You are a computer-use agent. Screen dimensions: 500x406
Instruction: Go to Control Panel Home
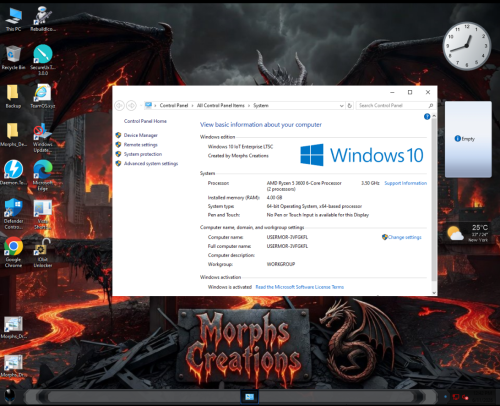click(145, 121)
